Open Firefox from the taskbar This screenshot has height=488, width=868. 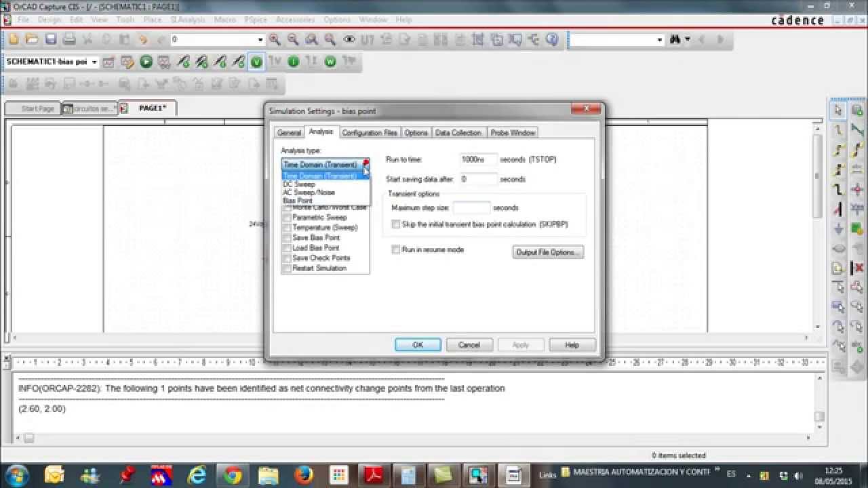click(304, 474)
